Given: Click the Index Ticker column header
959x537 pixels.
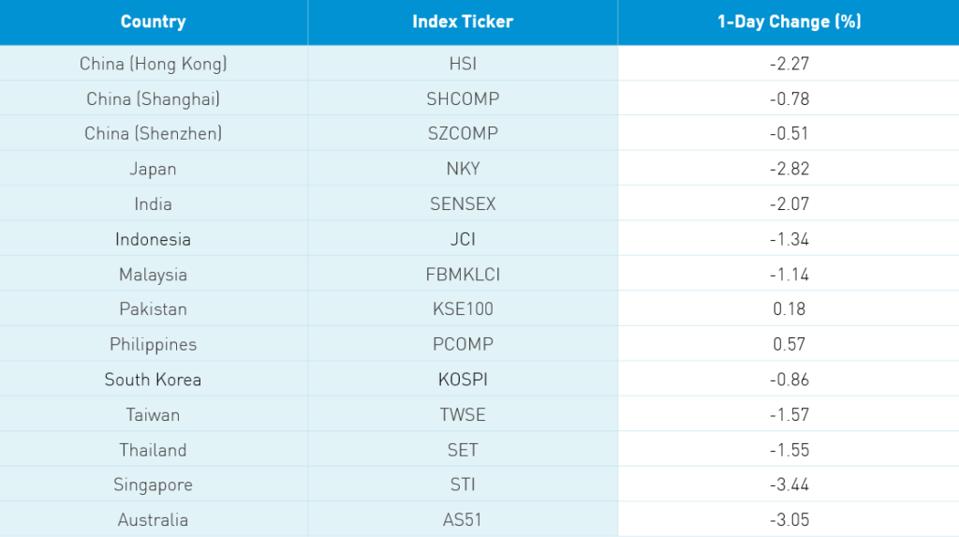Looking at the screenshot, I should pos(462,22).
